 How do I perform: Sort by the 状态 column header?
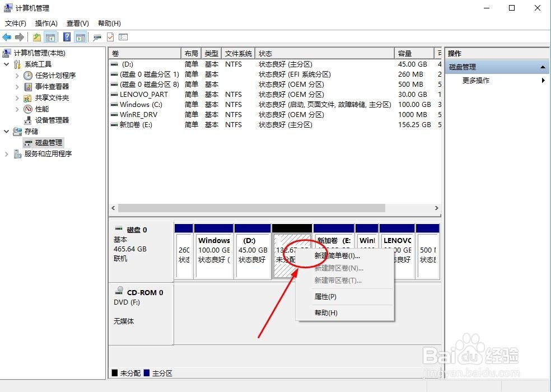coord(325,53)
